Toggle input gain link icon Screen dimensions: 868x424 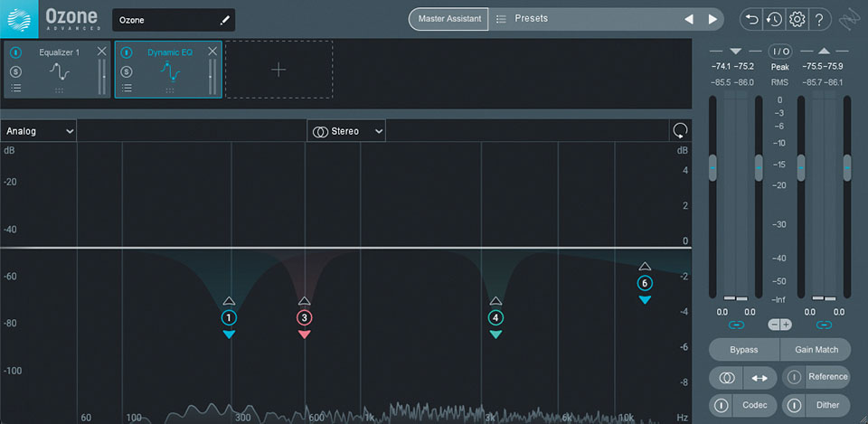point(736,325)
